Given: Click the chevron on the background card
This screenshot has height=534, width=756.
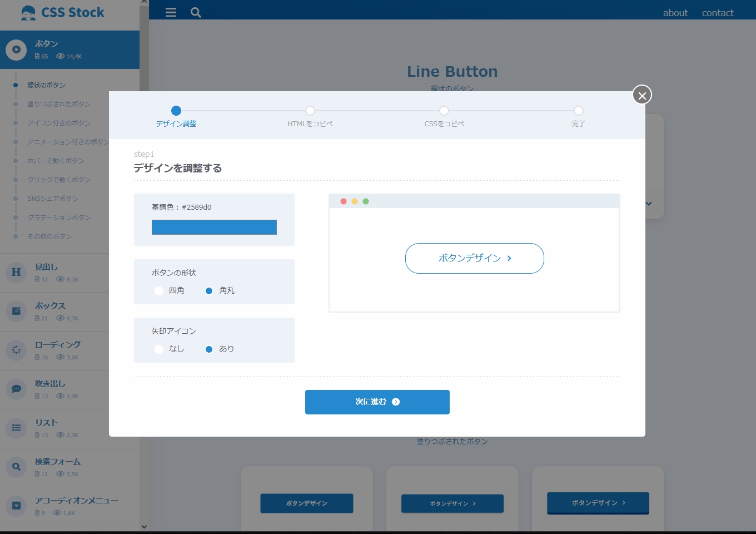Looking at the screenshot, I should (649, 204).
